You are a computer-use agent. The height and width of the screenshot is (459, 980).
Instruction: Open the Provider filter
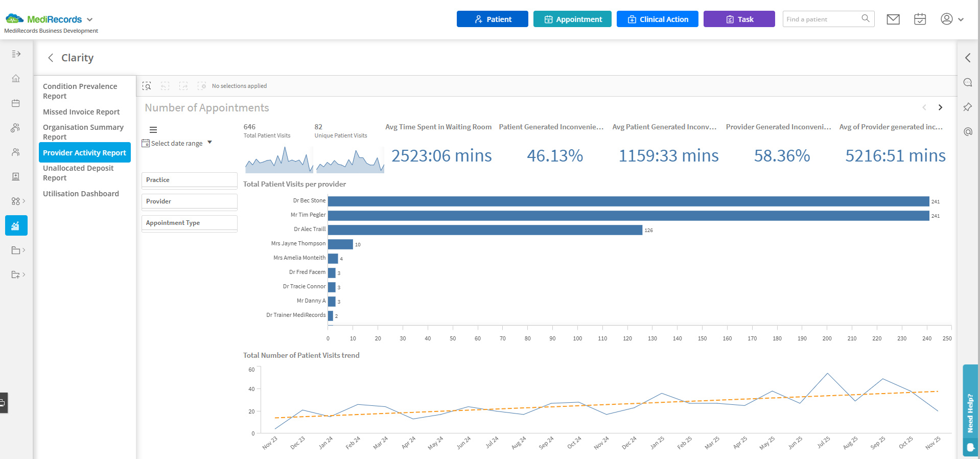point(189,201)
